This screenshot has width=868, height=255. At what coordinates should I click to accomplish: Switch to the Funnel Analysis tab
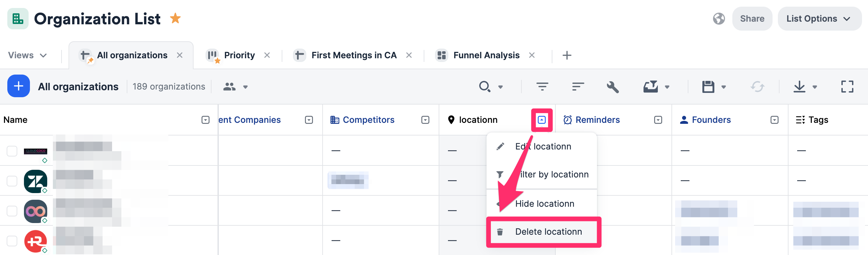point(486,55)
